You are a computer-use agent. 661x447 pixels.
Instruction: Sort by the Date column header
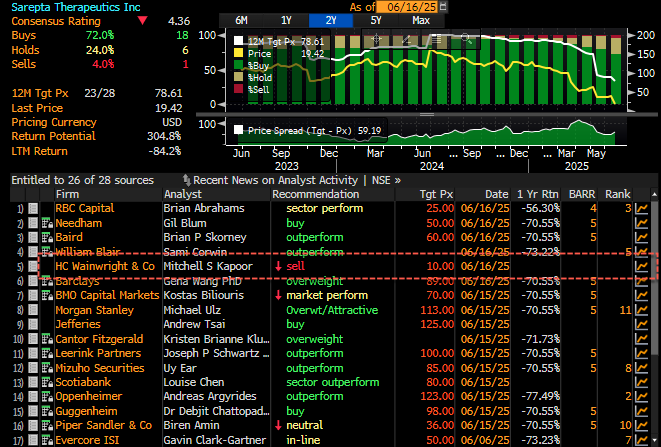[x=497, y=194]
